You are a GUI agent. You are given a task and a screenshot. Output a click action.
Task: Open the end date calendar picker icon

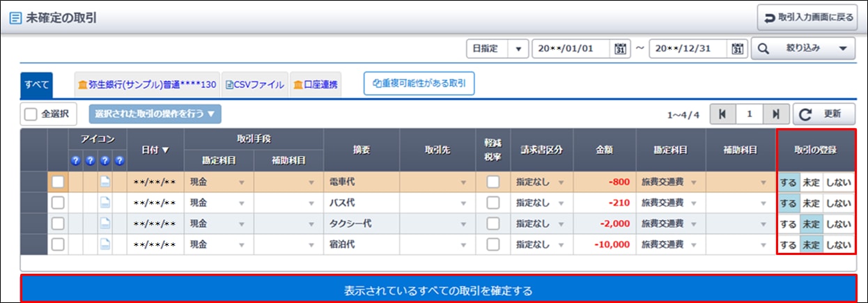[x=738, y=49]
